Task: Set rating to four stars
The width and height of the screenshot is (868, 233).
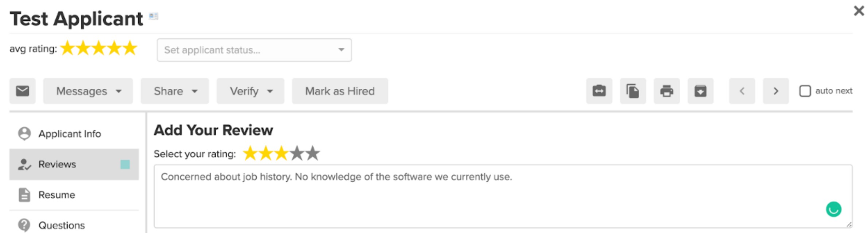Action: pyautogui.click(x=297, y=153)
